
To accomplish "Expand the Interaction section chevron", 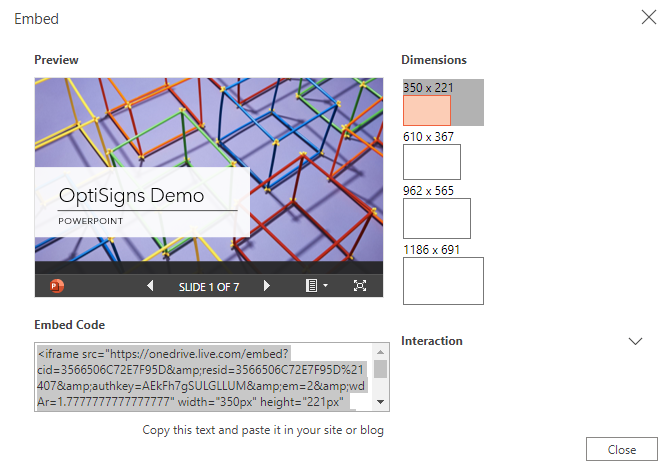I will (x=635, y=341).
